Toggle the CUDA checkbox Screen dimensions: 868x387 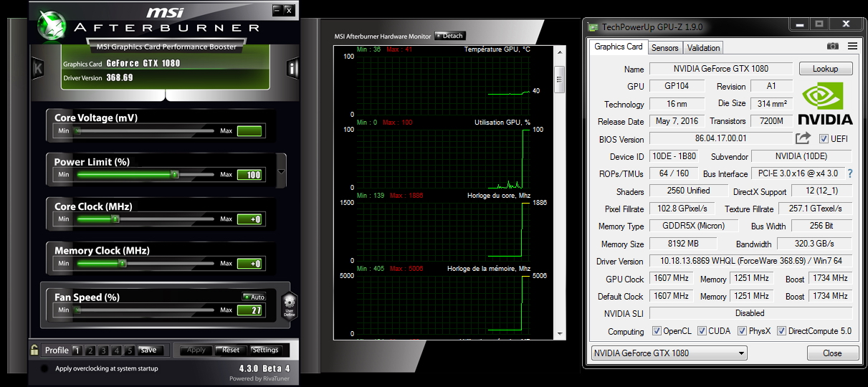pyautogui.click(x=701, y=331)
